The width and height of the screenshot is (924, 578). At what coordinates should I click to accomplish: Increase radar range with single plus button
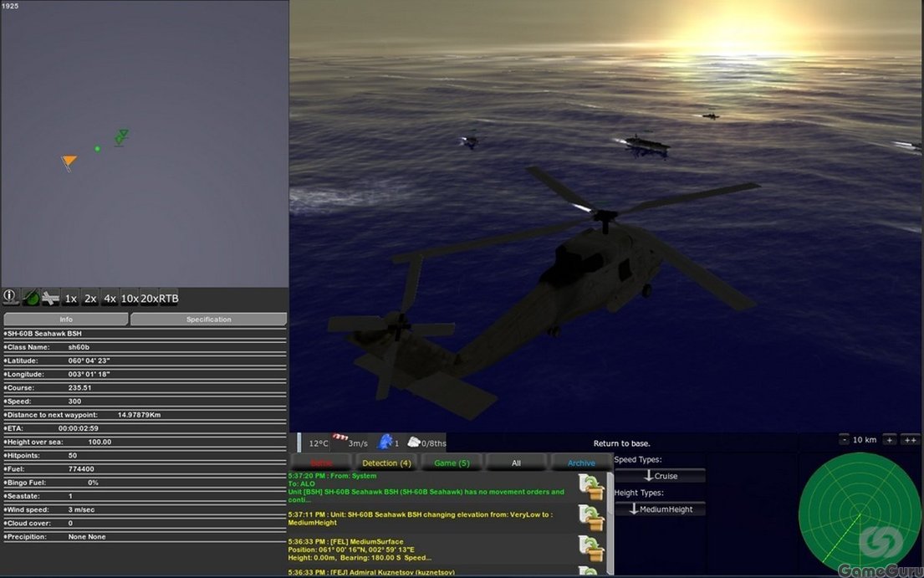coord(889,439)
